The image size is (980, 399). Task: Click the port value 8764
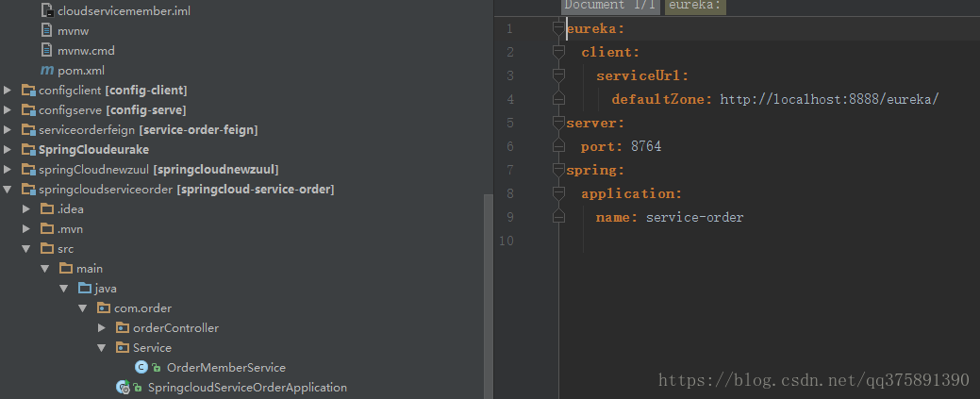(645, 146)
